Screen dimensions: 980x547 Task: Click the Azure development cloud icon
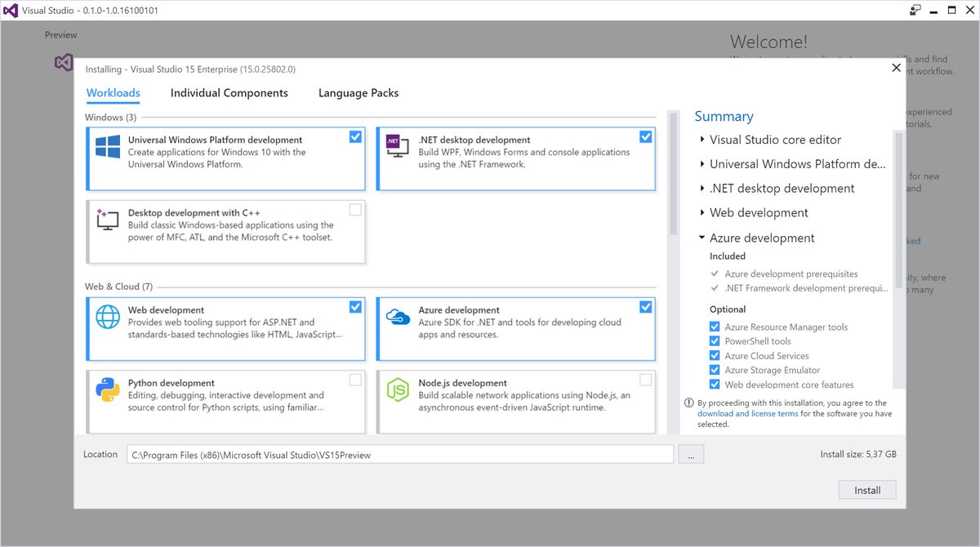coord(398,317)
